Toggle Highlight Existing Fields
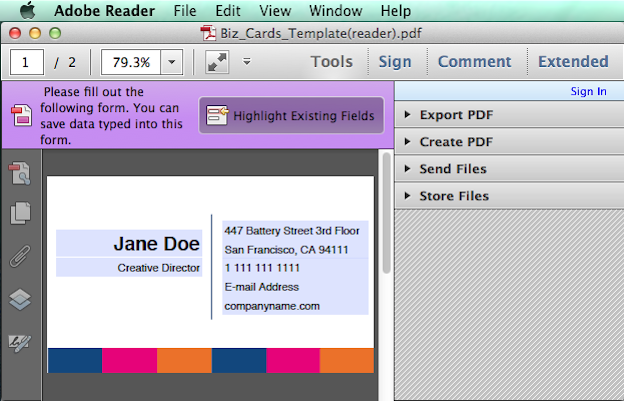The height and width of the screenshot is (401, 624). pos(291,116)
